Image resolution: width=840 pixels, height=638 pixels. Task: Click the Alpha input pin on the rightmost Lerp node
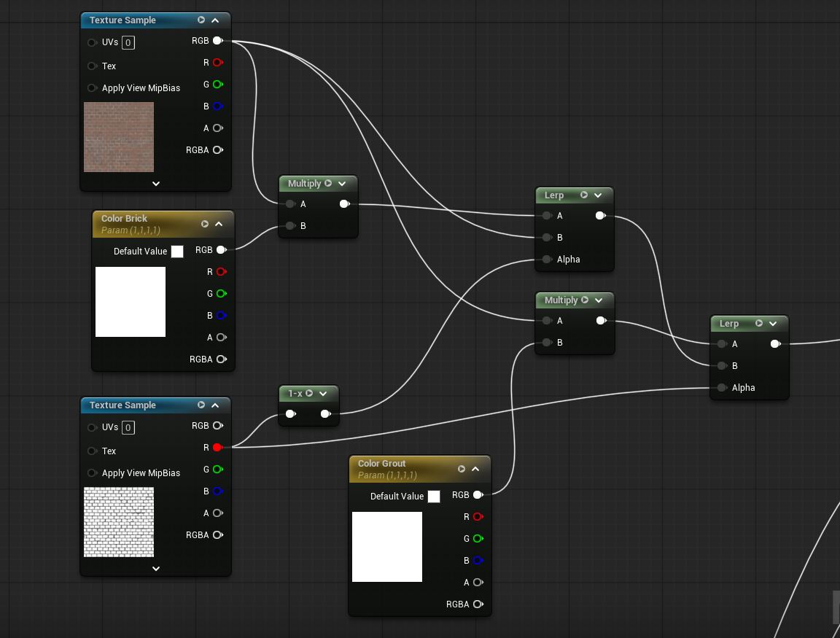[x=721, y=388]
